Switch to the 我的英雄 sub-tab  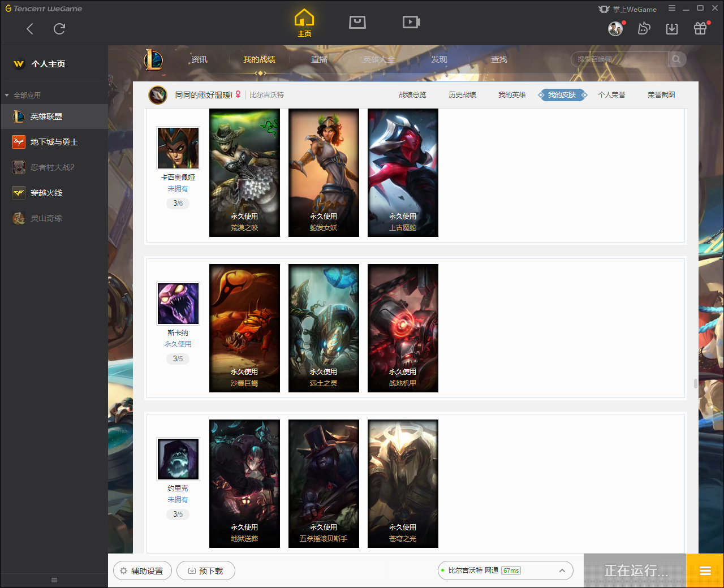coord(512,95)
